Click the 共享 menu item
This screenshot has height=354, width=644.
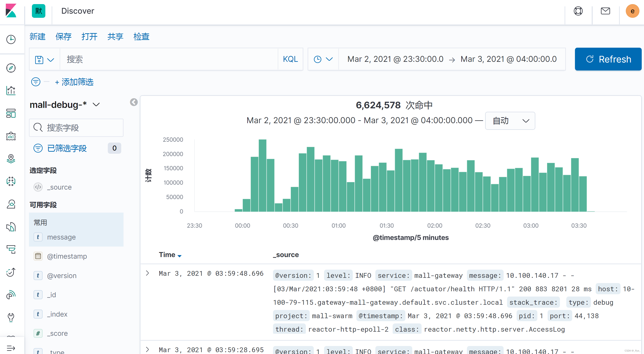pos(115,36)
